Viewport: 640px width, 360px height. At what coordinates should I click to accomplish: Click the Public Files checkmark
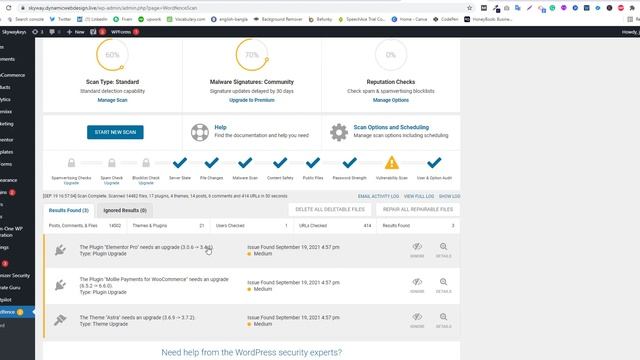(313, 163)
